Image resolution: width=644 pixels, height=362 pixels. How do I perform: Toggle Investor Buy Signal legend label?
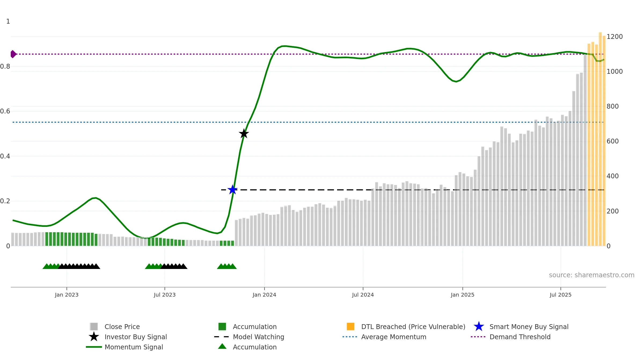(x=136, y=337)
